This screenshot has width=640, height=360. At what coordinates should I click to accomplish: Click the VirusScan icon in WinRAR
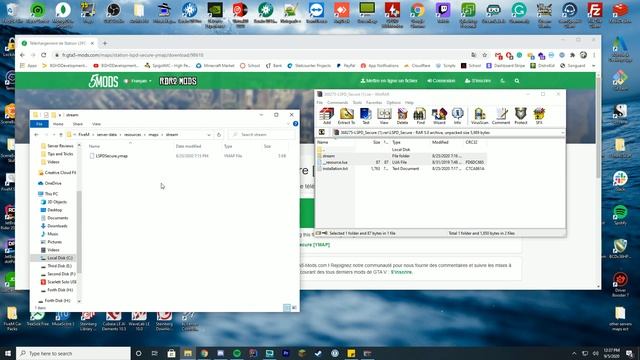pos(480,116)
